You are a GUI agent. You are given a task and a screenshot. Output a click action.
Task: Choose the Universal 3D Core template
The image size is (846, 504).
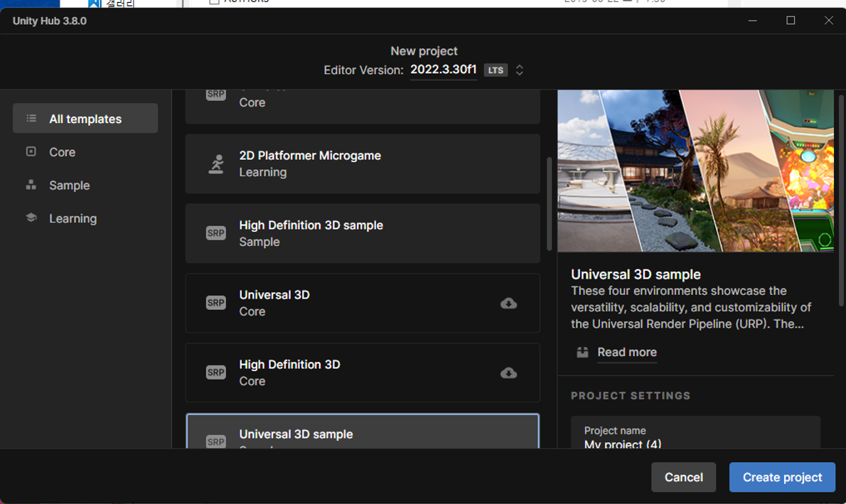[363, 304]
